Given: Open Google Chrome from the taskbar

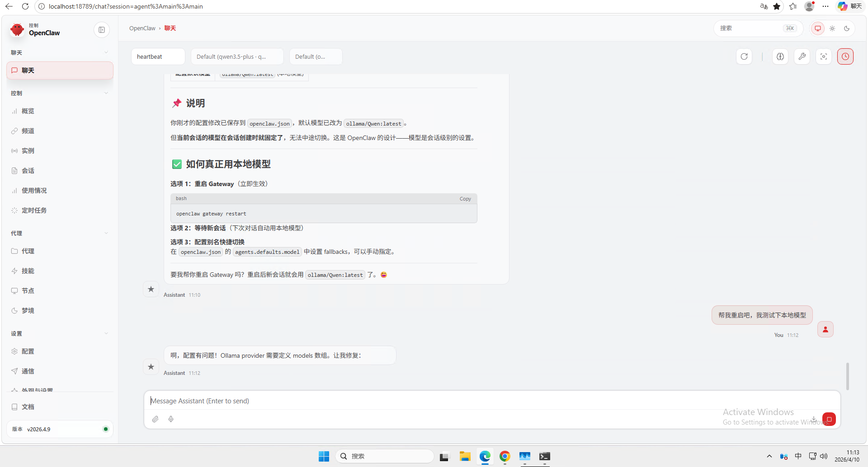Looking at the screenshot, I should coord(505,456).
